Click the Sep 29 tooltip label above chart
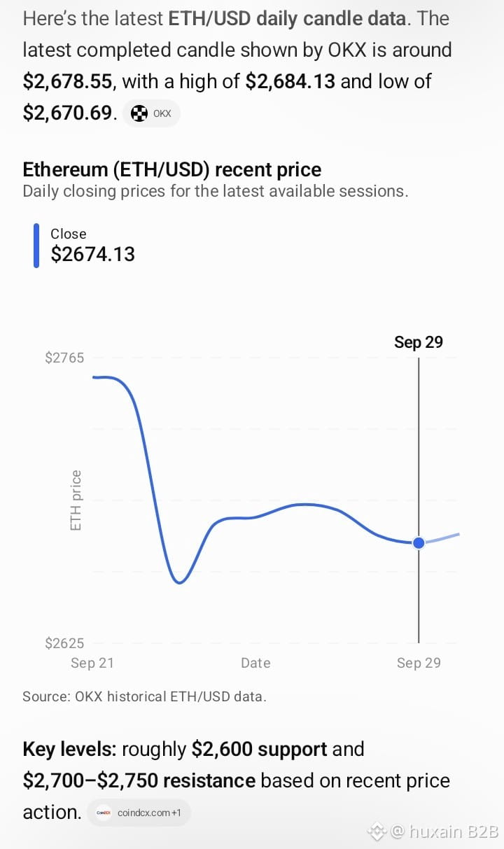 [419, 342]
